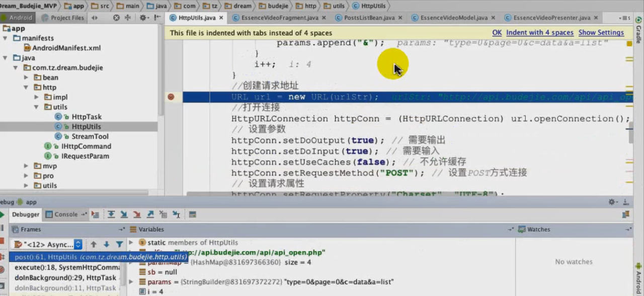Image resolution: width=644 pixels, height=296 pixels.
Task: Close the HttpUtils.java tab
Action: (x=221, y=18)
